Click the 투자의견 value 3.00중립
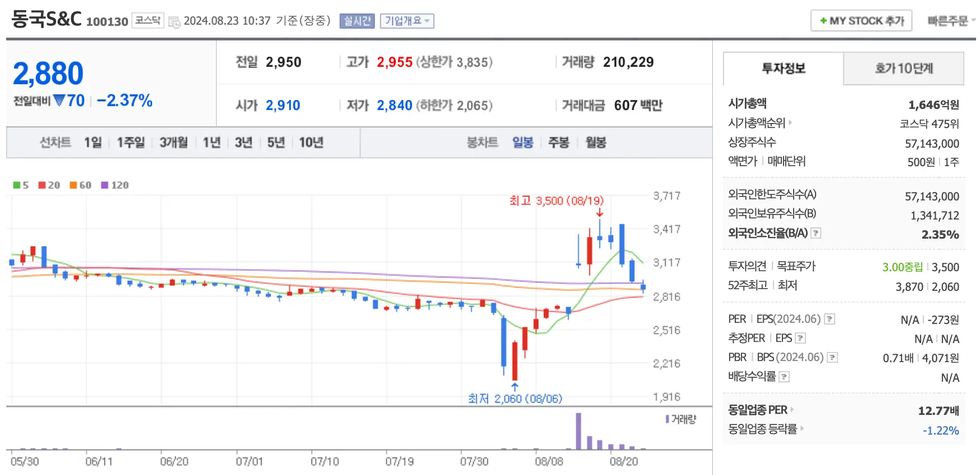The width and height of the screenshot is (980, 475). click(x=902, y=267)
